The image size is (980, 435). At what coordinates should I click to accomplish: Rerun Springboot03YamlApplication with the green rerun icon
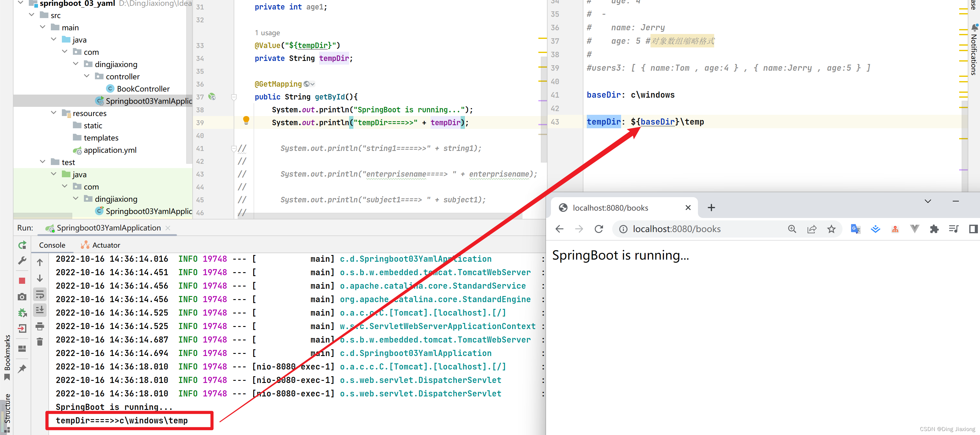tap(22, 245)
